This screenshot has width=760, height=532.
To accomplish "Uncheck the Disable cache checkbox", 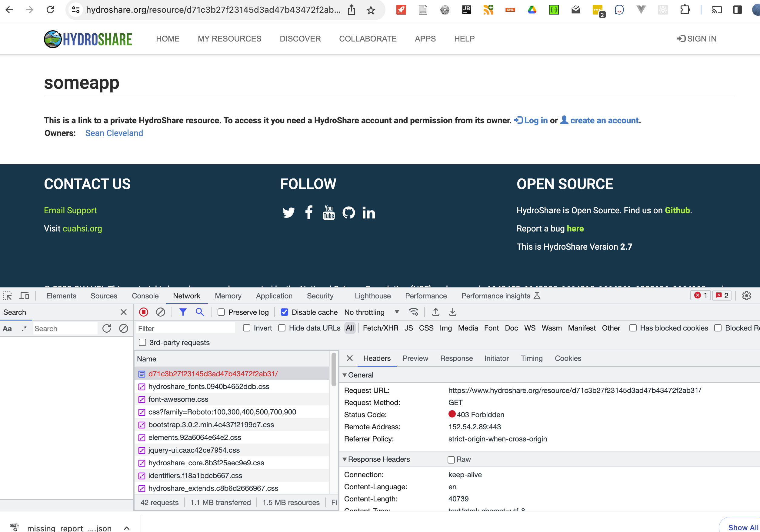I will (284, 312).
